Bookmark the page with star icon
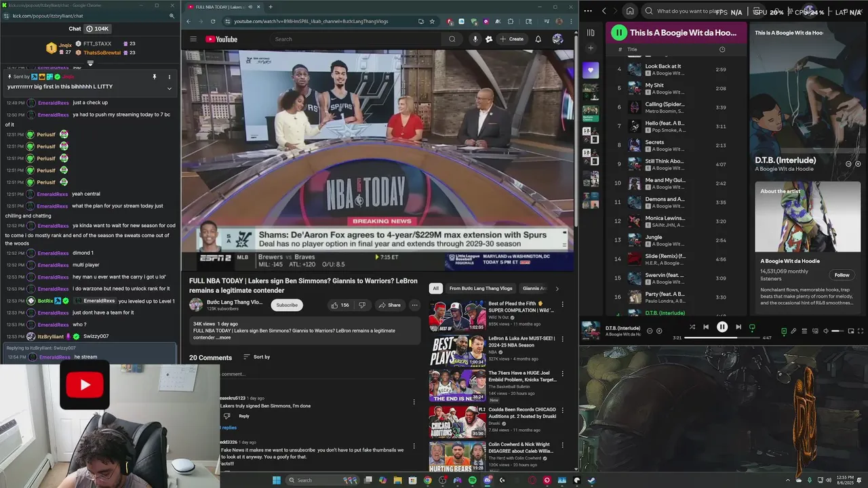Screen dimensions: 868x488 (x=432, y=22)
